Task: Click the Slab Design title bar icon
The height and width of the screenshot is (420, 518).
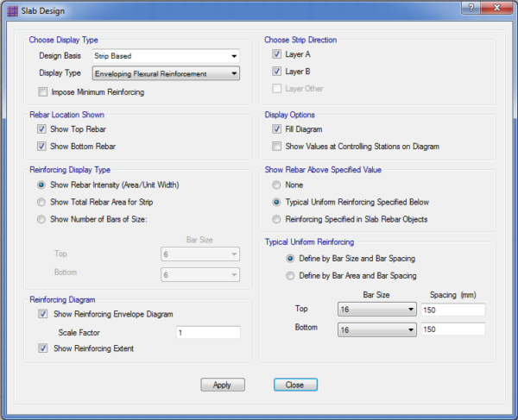Action: click(11, 9)
